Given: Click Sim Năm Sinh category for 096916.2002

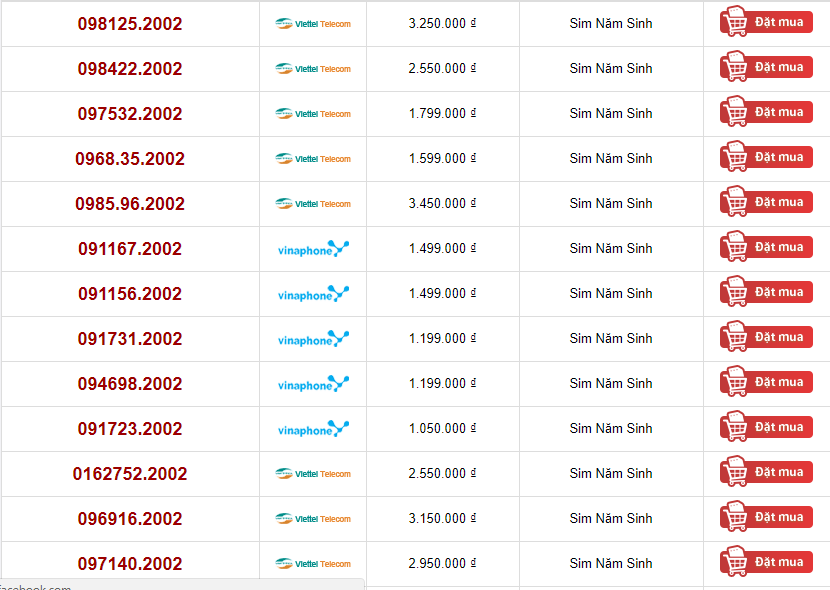Looking at the screenshot, I should coord(611,518).
